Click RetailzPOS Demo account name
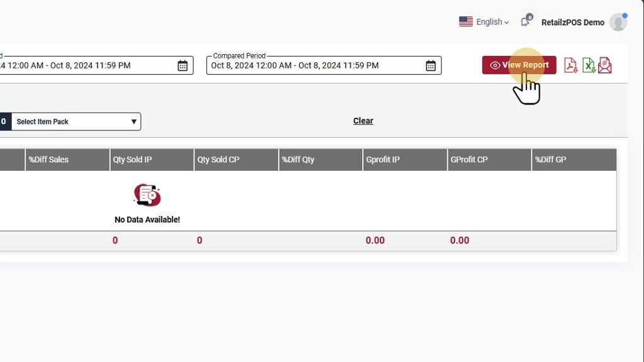The image size is (644, 362). coord(572,23)
